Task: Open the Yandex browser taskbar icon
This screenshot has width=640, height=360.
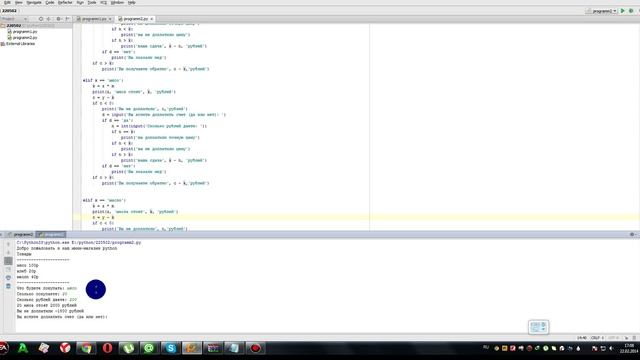Action: click(x=65, y=348)
